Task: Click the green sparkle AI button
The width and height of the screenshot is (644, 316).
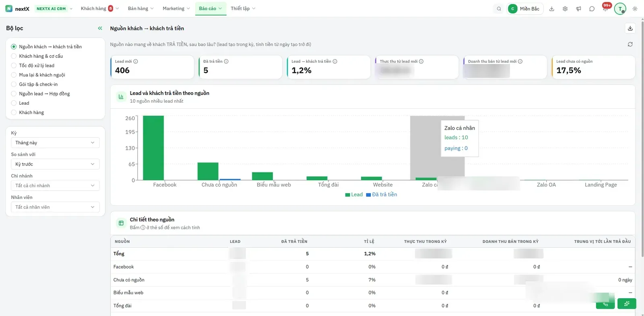Action: coord(627,304)
